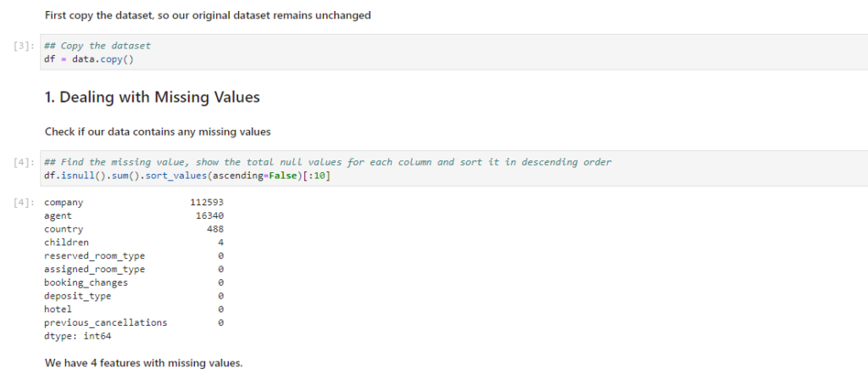Click the 'country' row label in the output
Image resolution: width=868 pixels, height=380 pixels.
coord(64,229)
